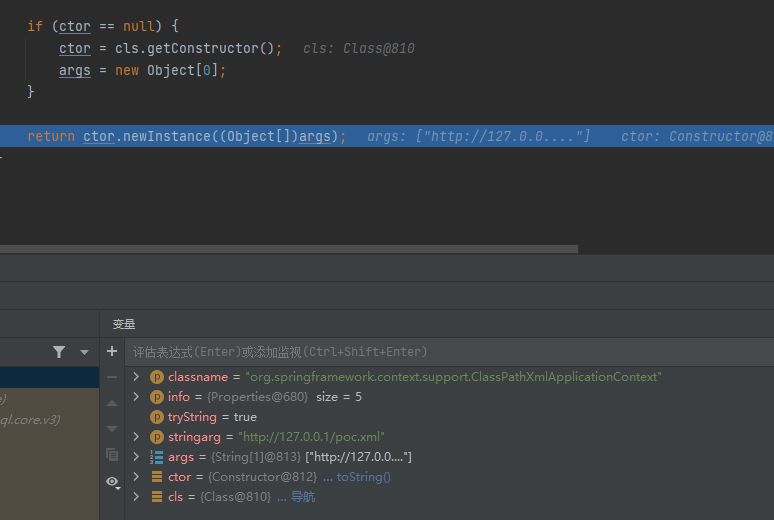Toggle the eye watch view icon
This screenshot has height=520, width=774.
coord(113,482)
